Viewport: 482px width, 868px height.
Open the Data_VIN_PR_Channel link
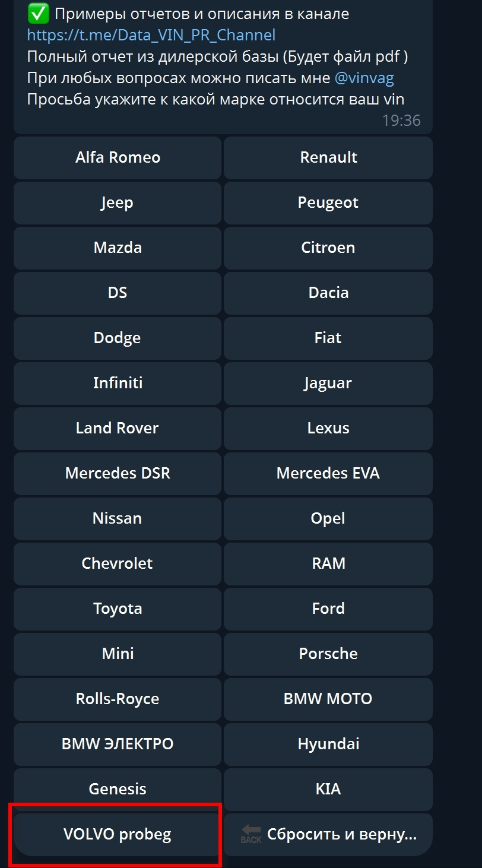pyautogui.click(x=151, y=35)
